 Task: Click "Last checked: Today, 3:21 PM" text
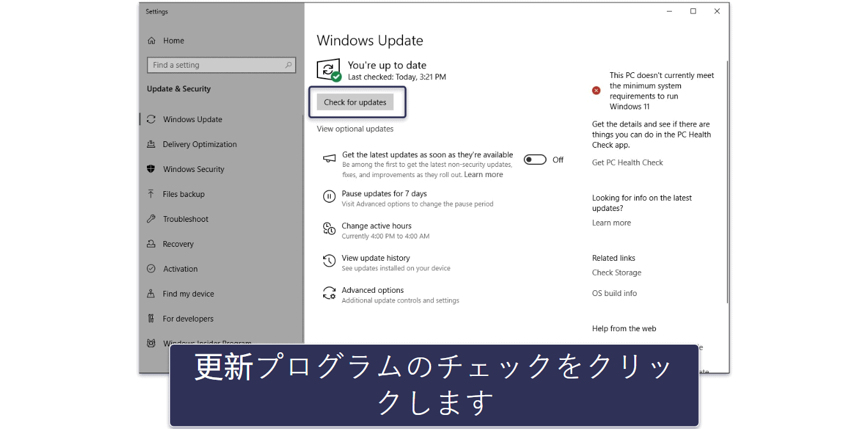(x=397, y=77)
